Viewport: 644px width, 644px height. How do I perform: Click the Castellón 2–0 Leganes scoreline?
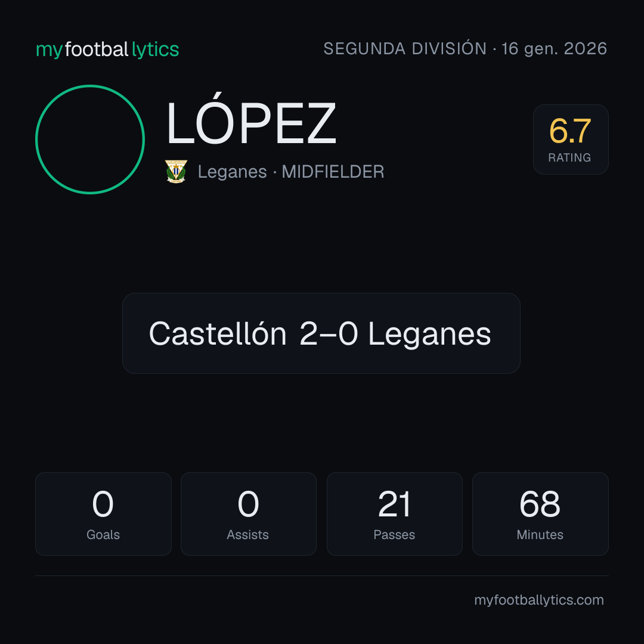pyautogui.click(x=321, y=333)
